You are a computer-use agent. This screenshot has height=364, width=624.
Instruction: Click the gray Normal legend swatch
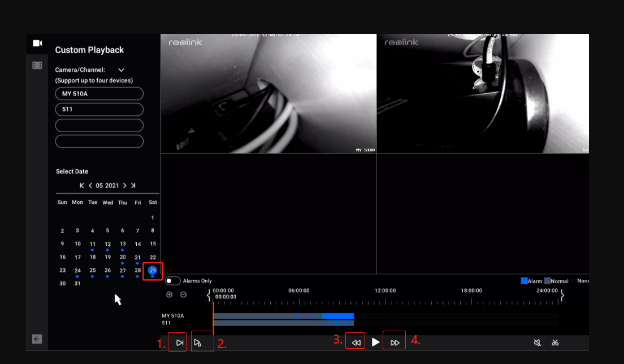click(547, 281)
